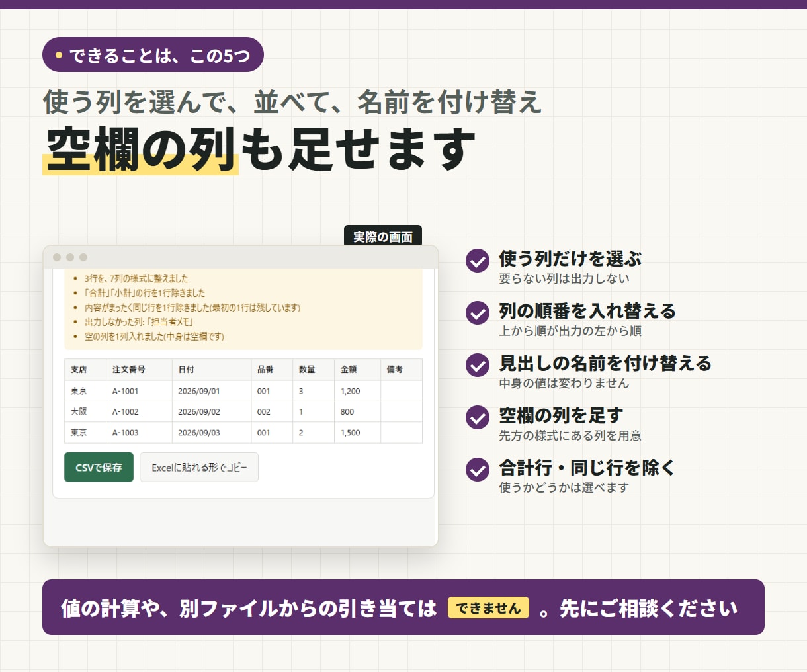Click the subtext 使うかどうかは選べます
This screenshot has width=807, height=672.
[x=564, y=487]
